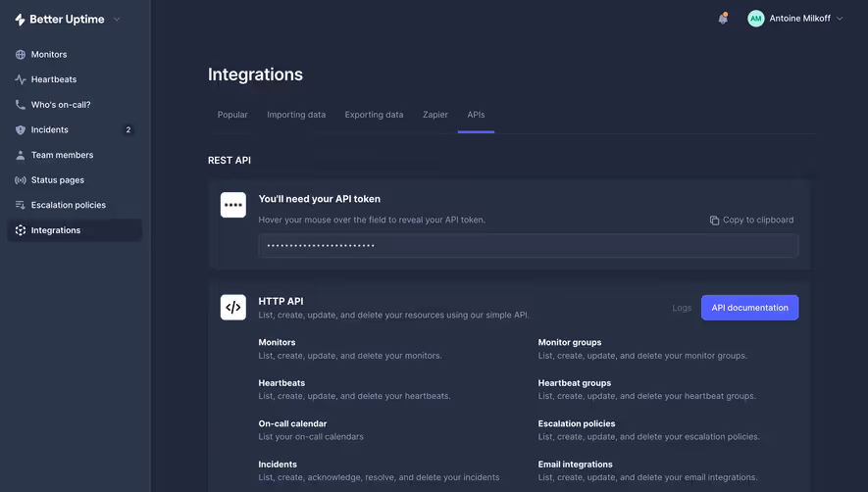Open Incidents in the sidebar
The height and width of the screenshot is (492, 868).
49,129
